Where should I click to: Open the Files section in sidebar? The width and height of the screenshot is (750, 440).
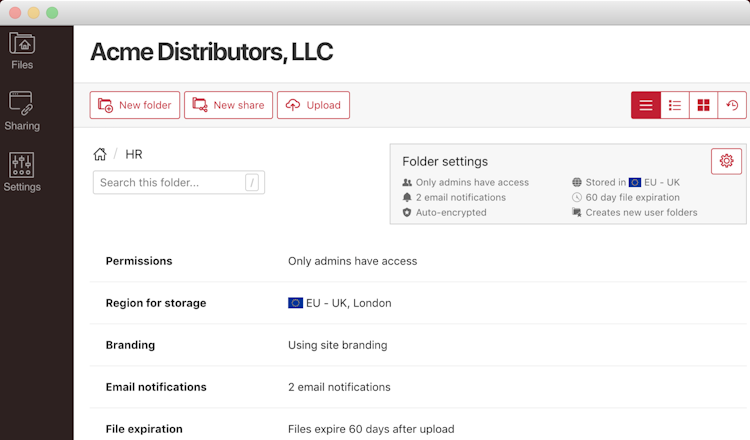22,51
